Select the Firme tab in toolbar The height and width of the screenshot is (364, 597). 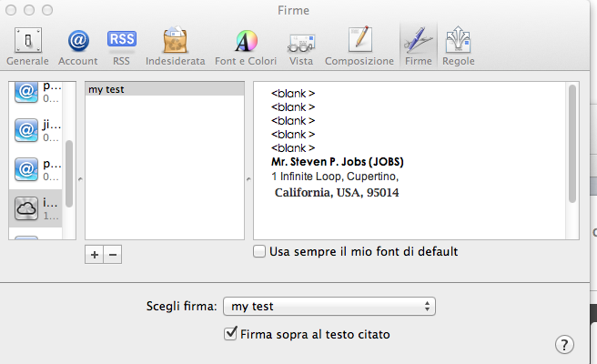[418, 46]
